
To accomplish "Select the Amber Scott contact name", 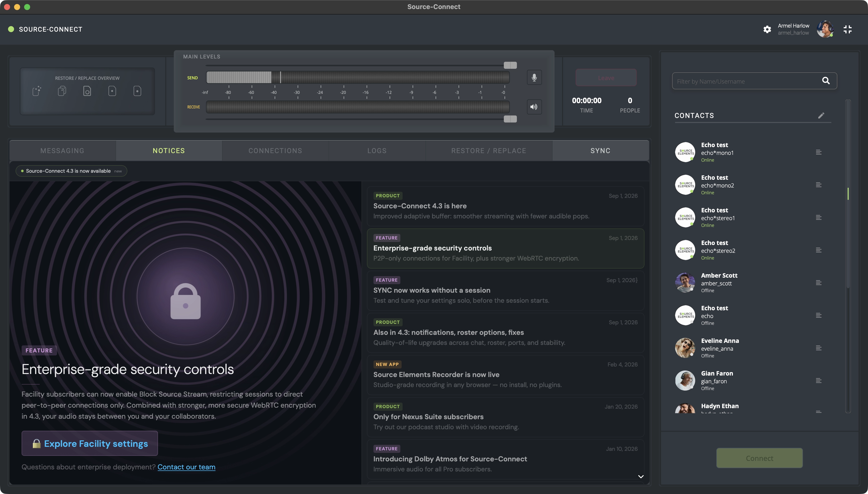I will (719, 276).
